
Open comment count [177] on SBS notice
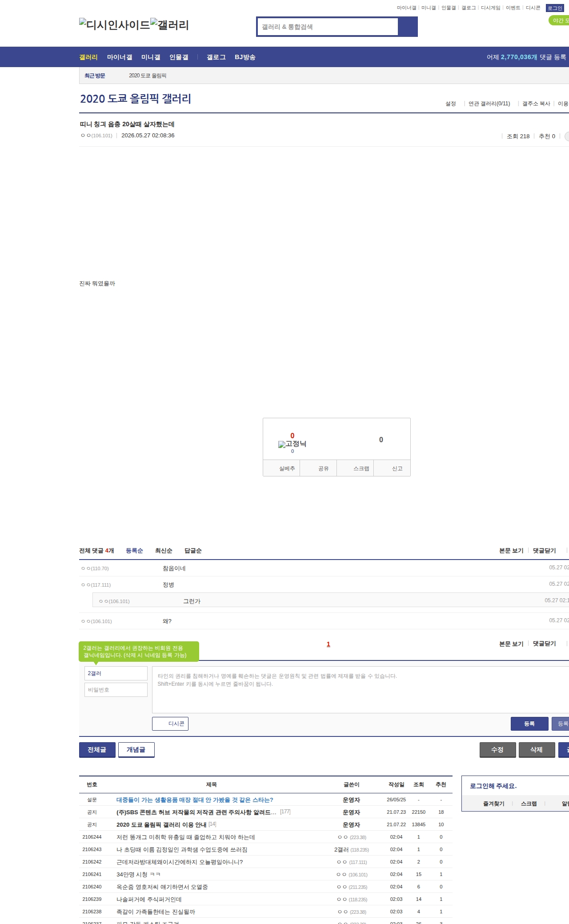[285, 812]
